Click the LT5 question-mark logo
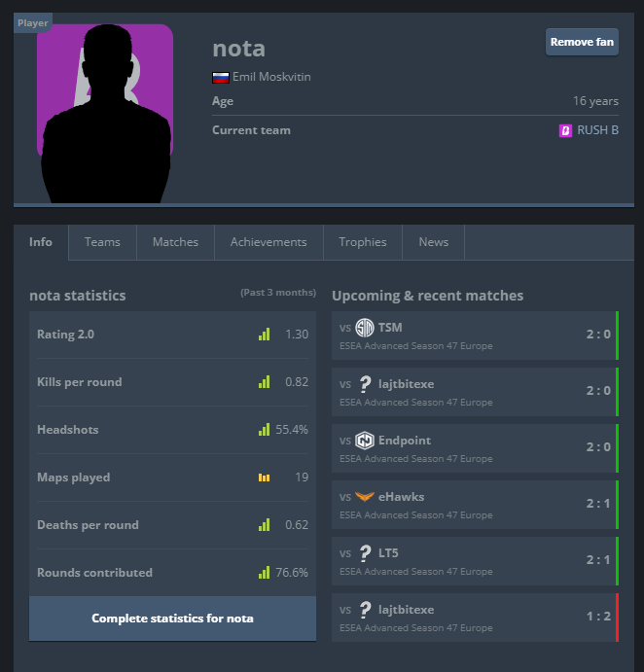Image resolution: width=644 pixels, height=672 pixels. click(365, 553)
